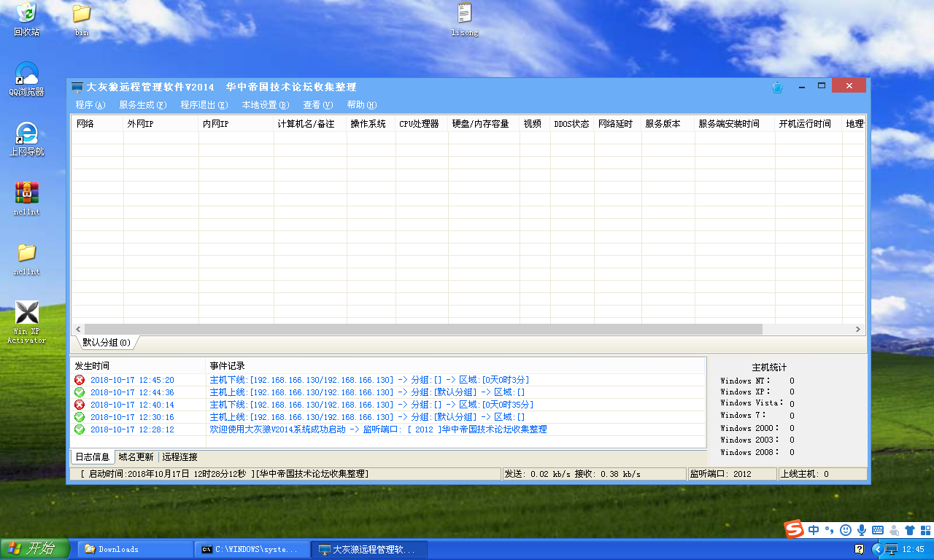Image resolution: width=934 pixels, height=560 pixels.
Task: Select the bin folder on the desktop
Action: pos(82,20)
